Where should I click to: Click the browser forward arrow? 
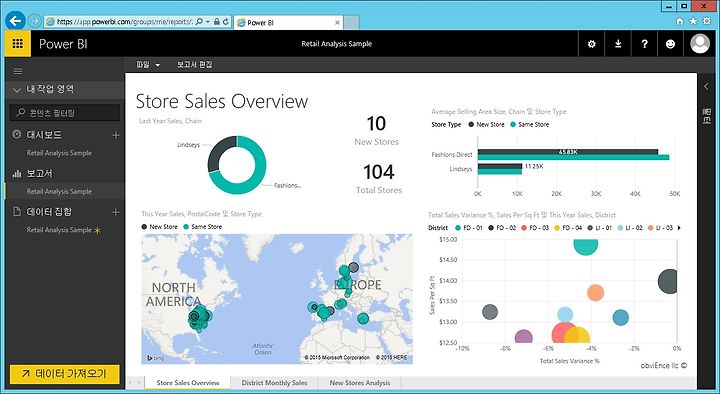click(x=34, y=21)
